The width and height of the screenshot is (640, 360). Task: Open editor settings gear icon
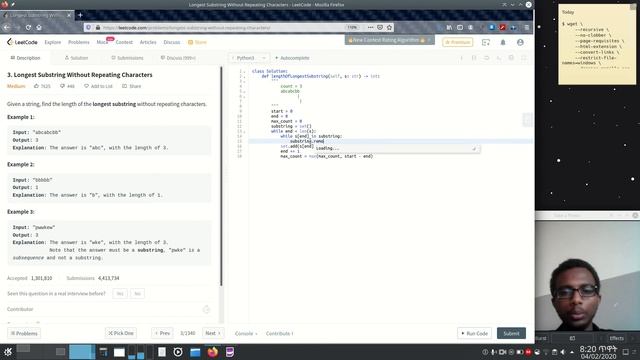pyautogui.click(x=511, y=58)
